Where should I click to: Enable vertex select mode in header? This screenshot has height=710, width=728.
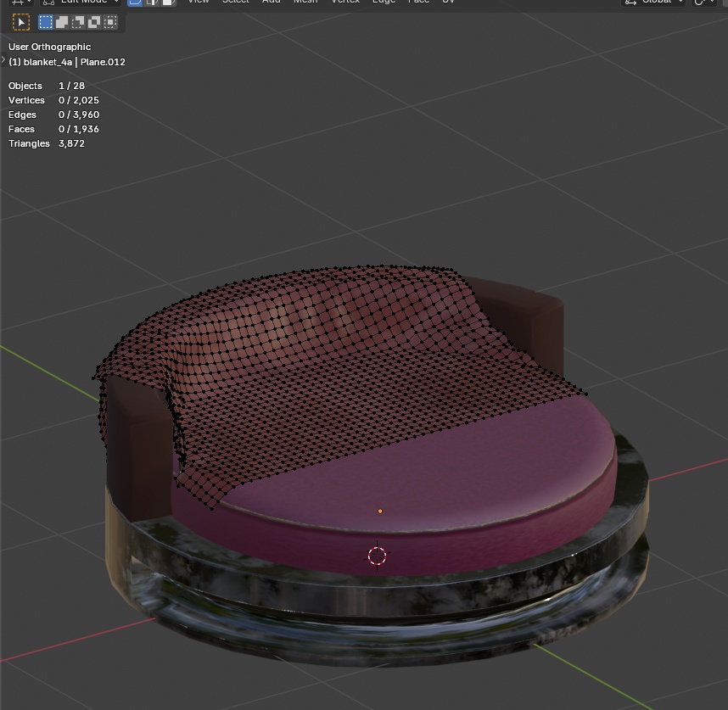[135, 3]
